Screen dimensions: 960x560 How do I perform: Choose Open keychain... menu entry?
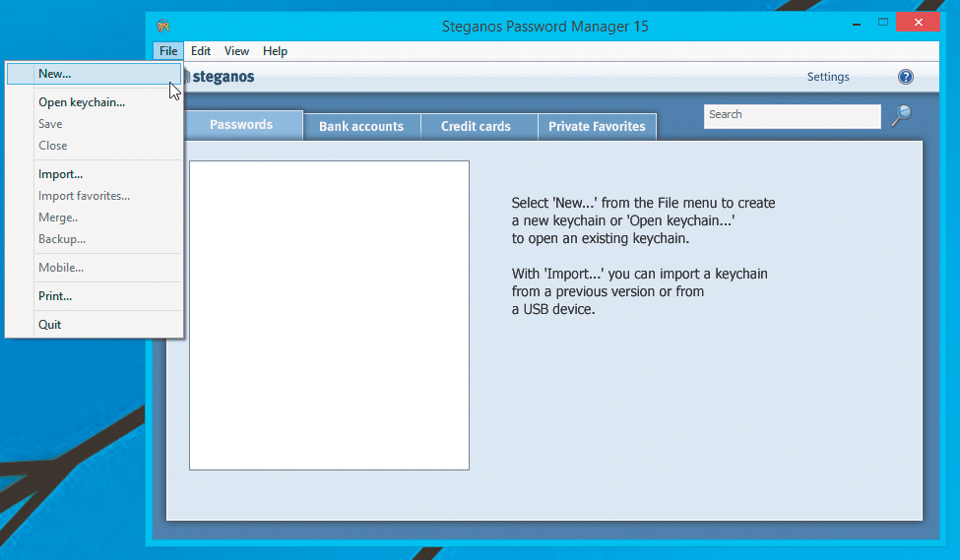(x=82, y=102)
